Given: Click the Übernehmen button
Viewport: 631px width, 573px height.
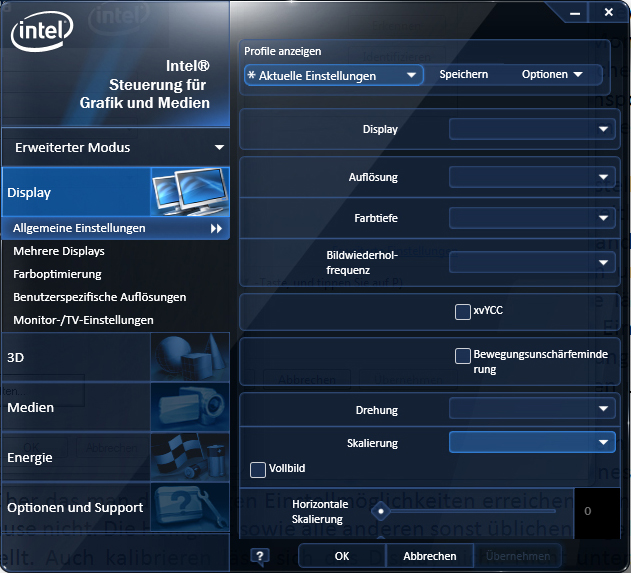Looking at the screenshot, I should (x=518, y=556).
